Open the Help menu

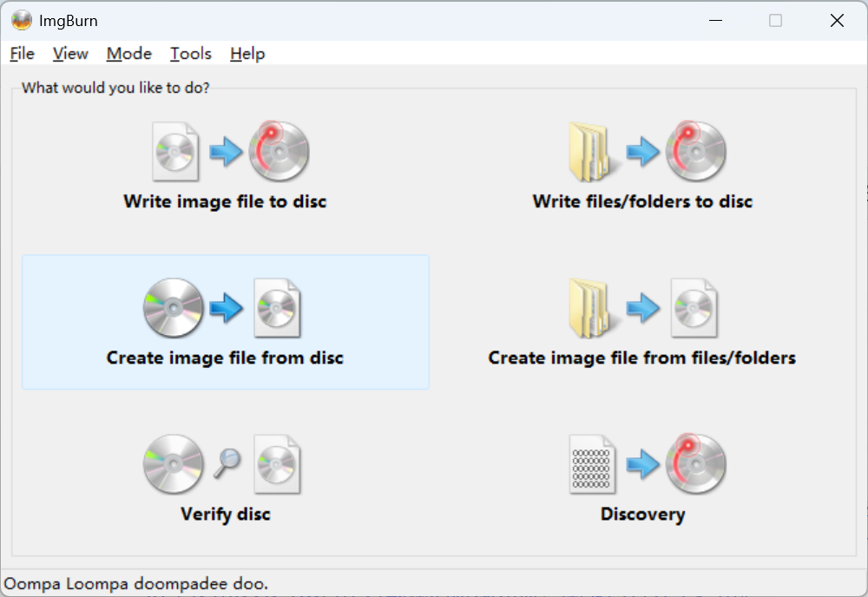[247, 54]
